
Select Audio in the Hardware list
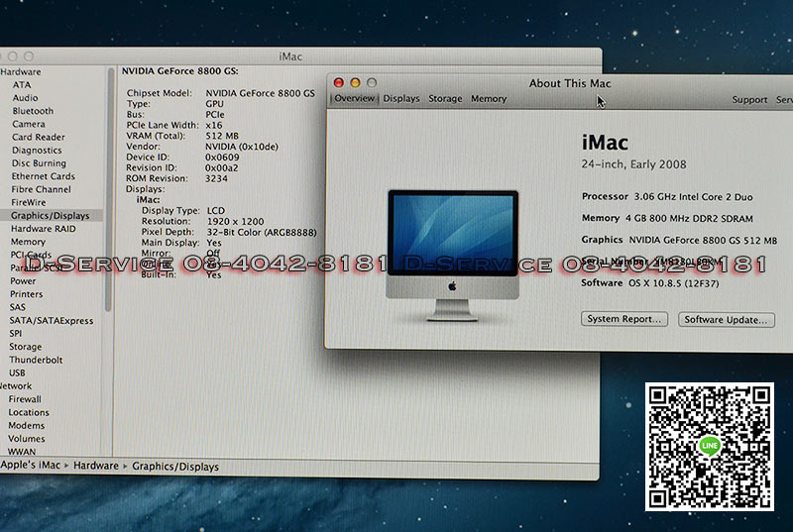click(x=26, y=97)
